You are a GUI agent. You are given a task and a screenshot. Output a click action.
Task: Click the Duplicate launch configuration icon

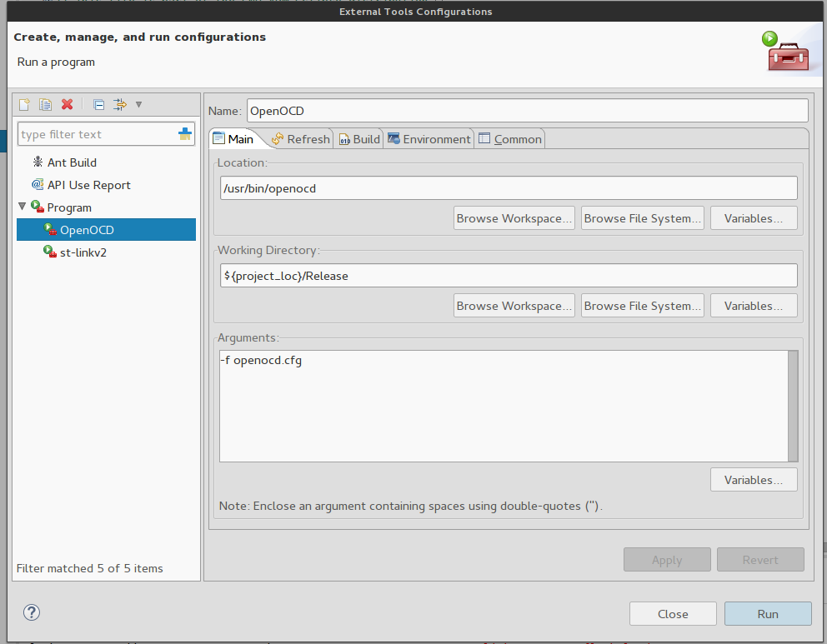click(45, 104)
